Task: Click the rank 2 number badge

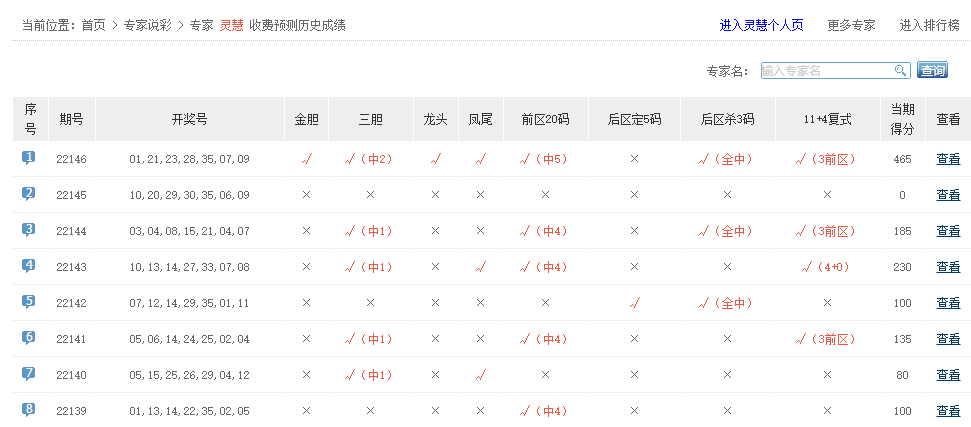Action: click(x=29, y=194)
